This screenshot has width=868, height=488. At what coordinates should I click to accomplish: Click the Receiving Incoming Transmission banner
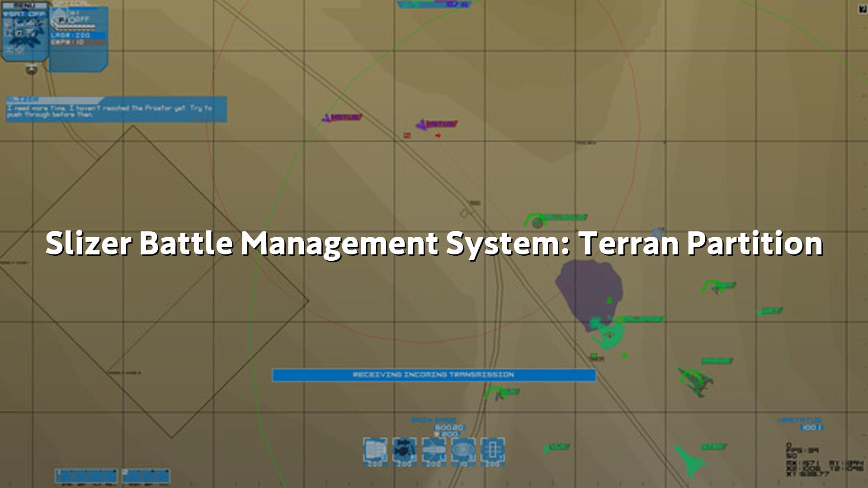point(434,375)
